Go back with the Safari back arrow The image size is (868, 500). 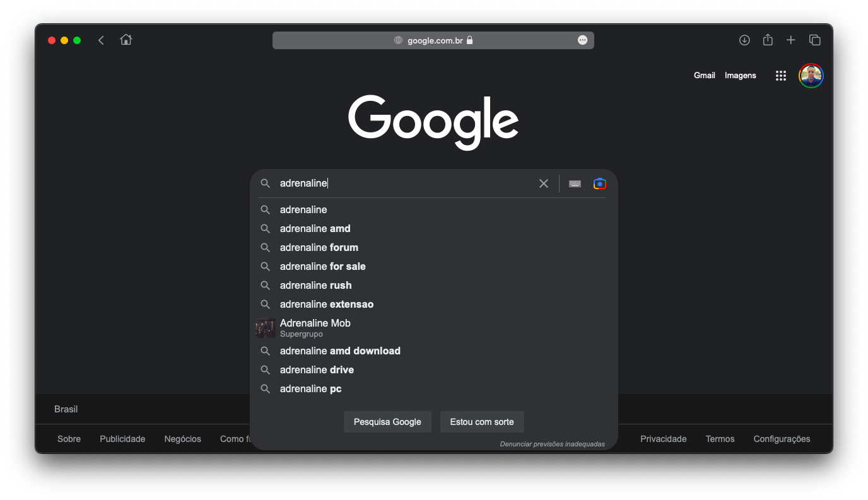pyautogui.click(x=101, y=40)
